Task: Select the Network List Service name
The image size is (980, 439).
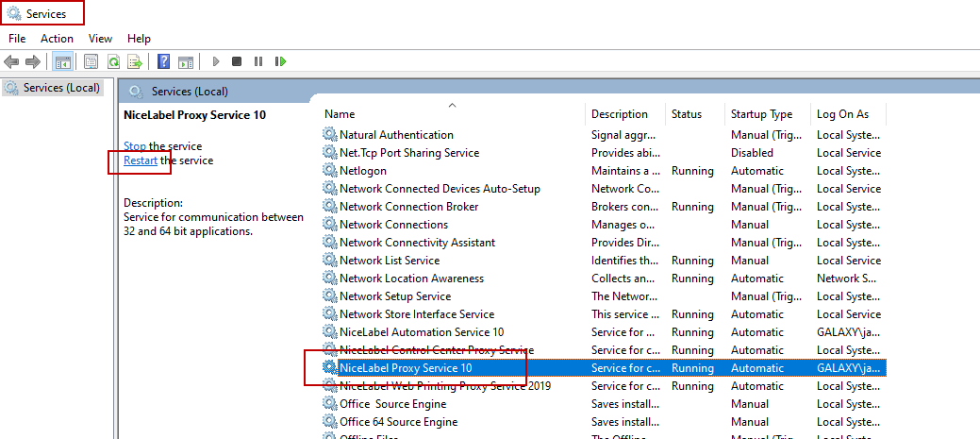Action: click(390, 261)
